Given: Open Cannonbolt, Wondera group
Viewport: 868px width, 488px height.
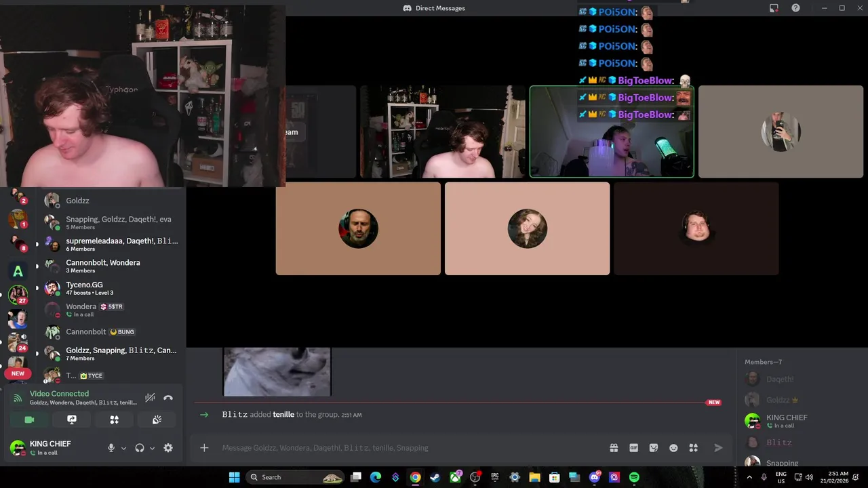Looking at the screenshot, I should (112, 266).
